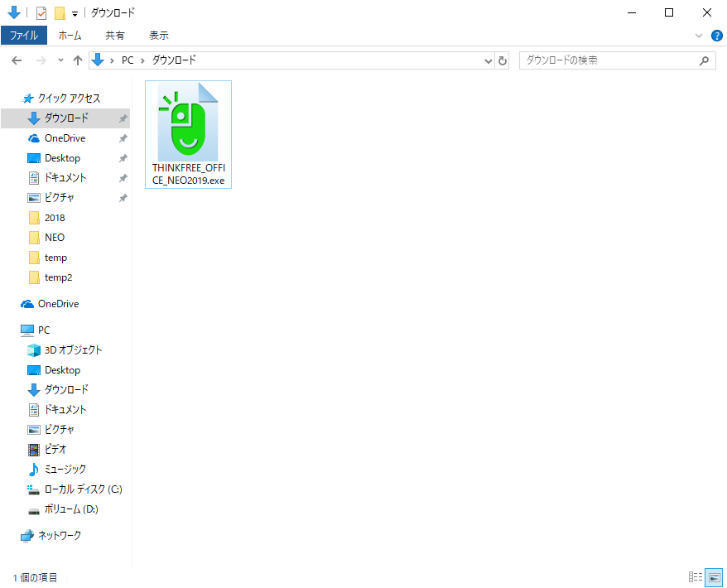Click the pin icon beside pinned Desktop
The width and height of the screenshot is (727, 588).
pyautogui.click(x=123, y=158)
